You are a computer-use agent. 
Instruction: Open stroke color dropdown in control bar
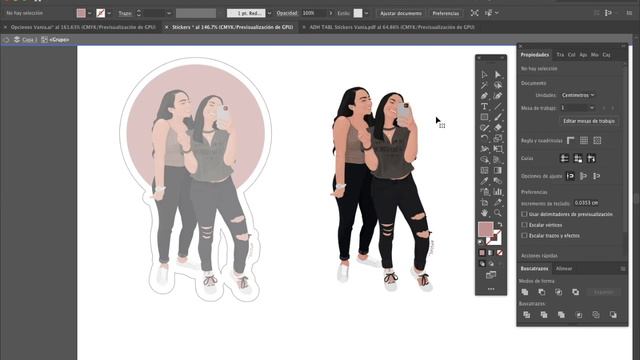(109, 13)
